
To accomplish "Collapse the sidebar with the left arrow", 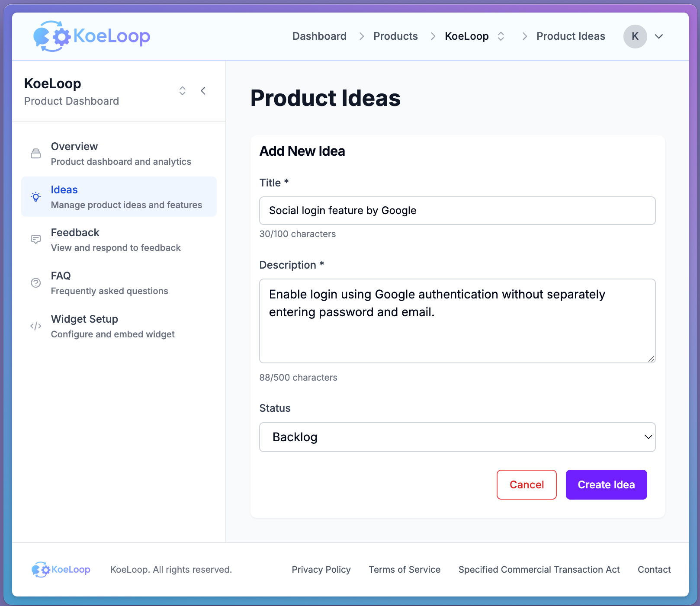I will click(x=203, y=91).
